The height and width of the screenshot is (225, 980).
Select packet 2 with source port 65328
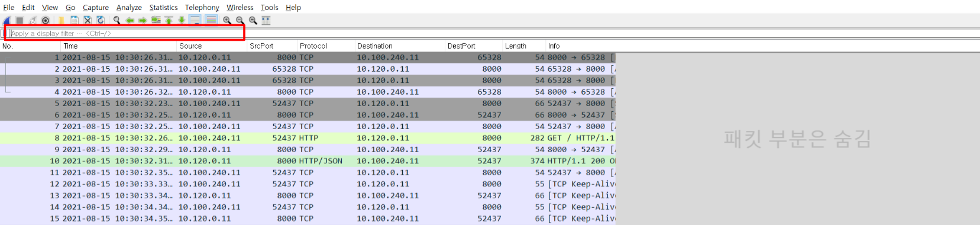point(308,69)
